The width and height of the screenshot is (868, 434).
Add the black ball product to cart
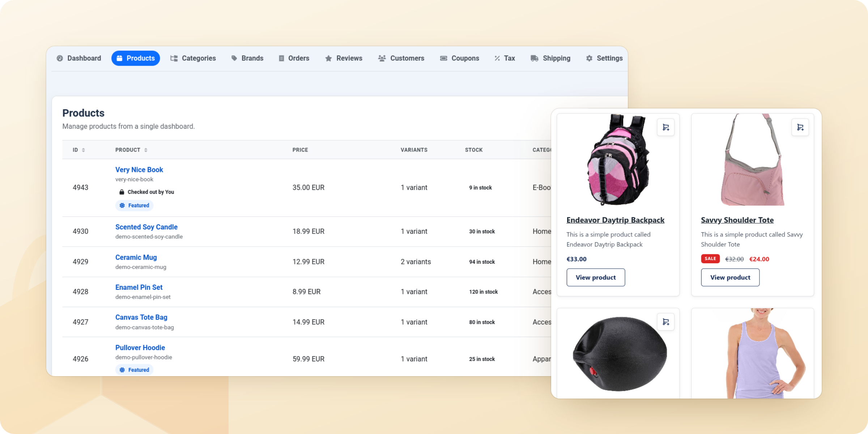(x=666, y=322)
